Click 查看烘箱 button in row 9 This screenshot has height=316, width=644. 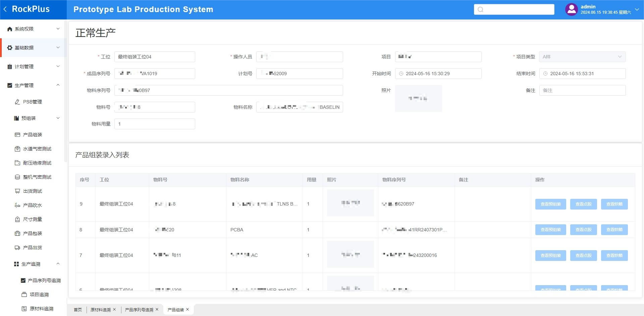click(614, 204)
